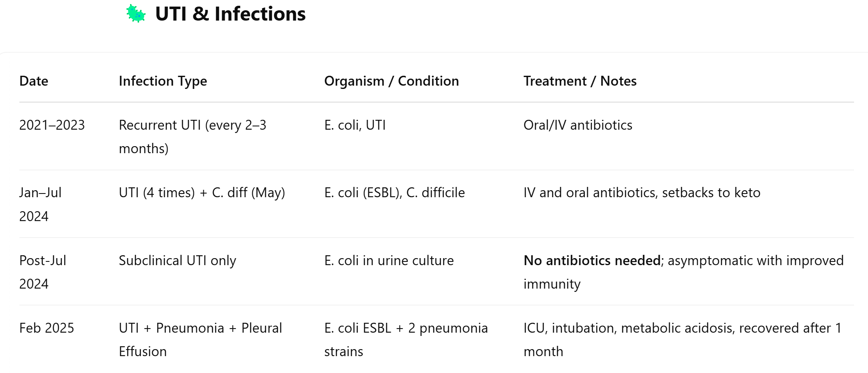Select the "Date" column header
Viewport: 868px width, 373px height.
[34, 81]
